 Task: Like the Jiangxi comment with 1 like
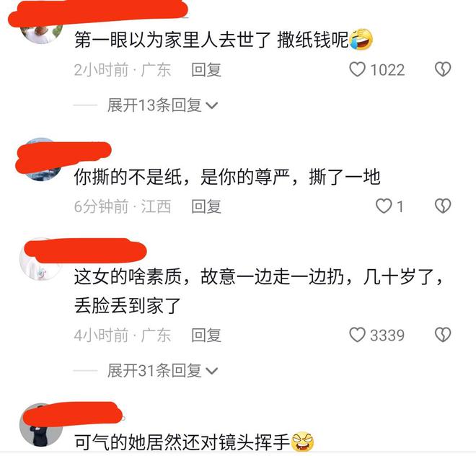(384, 206)
